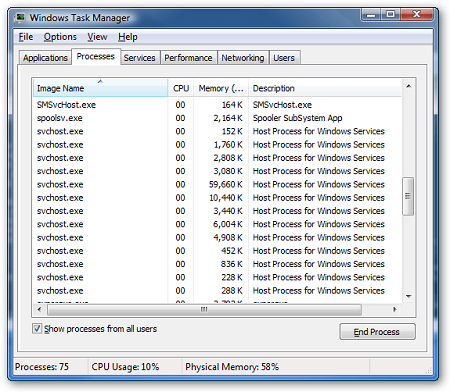Sort processes by Image Name column
The width and height of the screenshot is (450, 392).
coord(100,88)
